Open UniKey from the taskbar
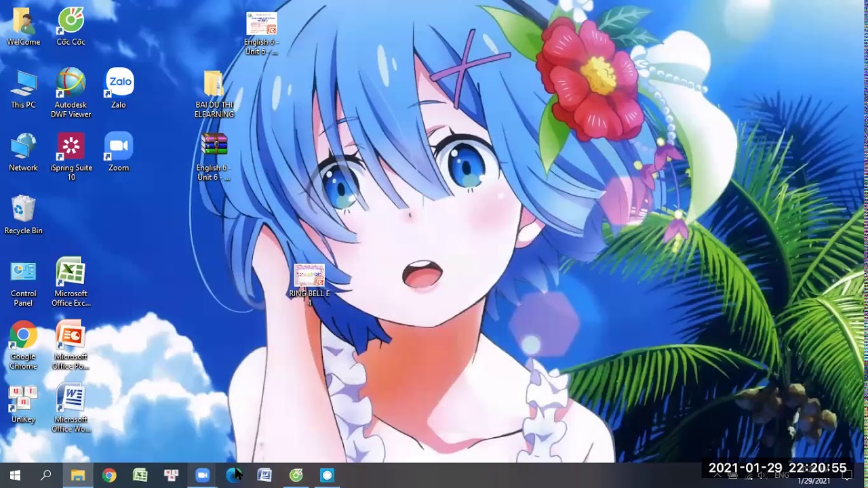Viewport: 868px width, 488px height. [x=172, y=475]
